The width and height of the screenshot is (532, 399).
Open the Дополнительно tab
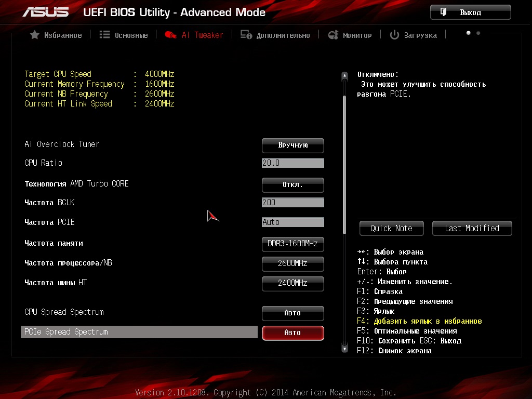(x=275, y=35)
